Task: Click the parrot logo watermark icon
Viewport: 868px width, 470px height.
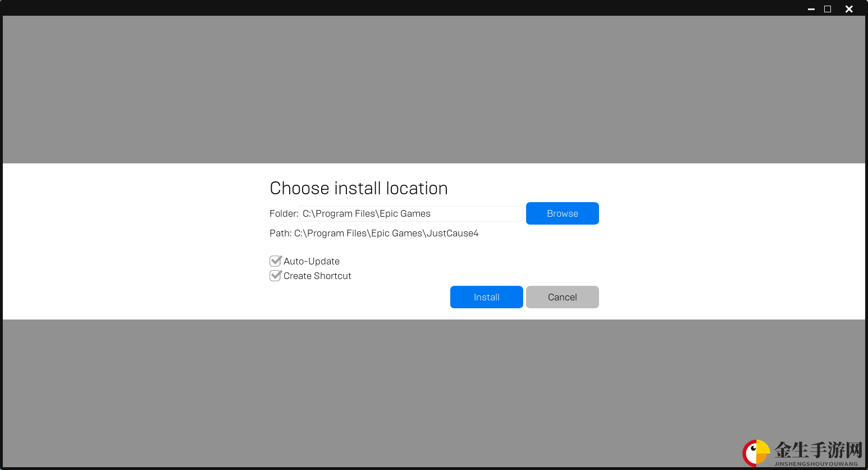Action: coord(756,453)
